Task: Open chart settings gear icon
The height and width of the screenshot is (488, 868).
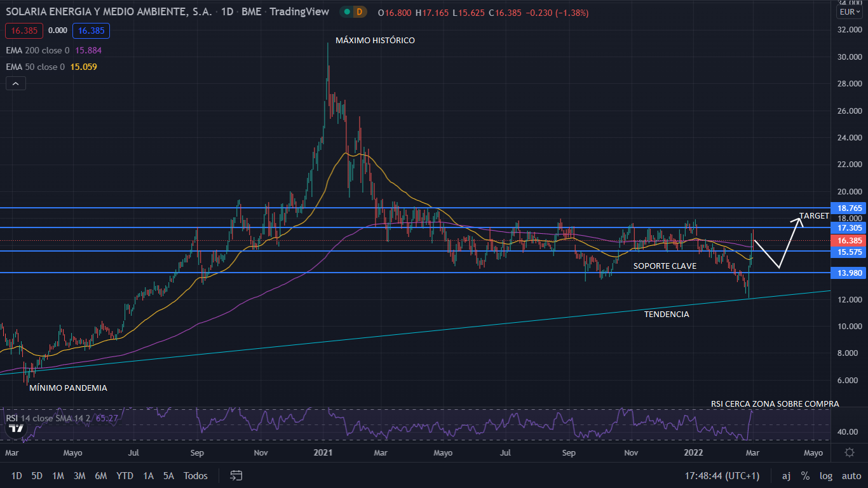Action: click(850, 452)
